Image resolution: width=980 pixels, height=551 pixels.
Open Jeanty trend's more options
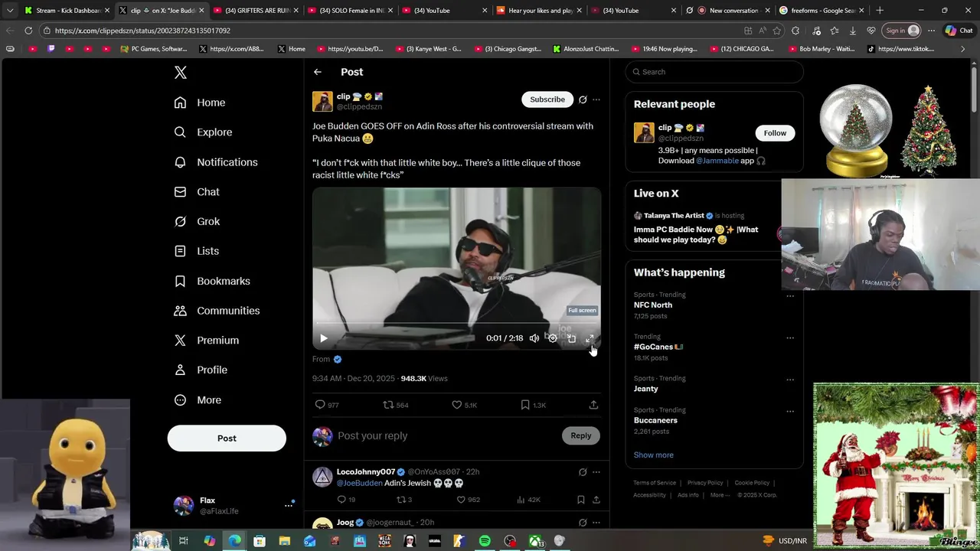[790, 380]
